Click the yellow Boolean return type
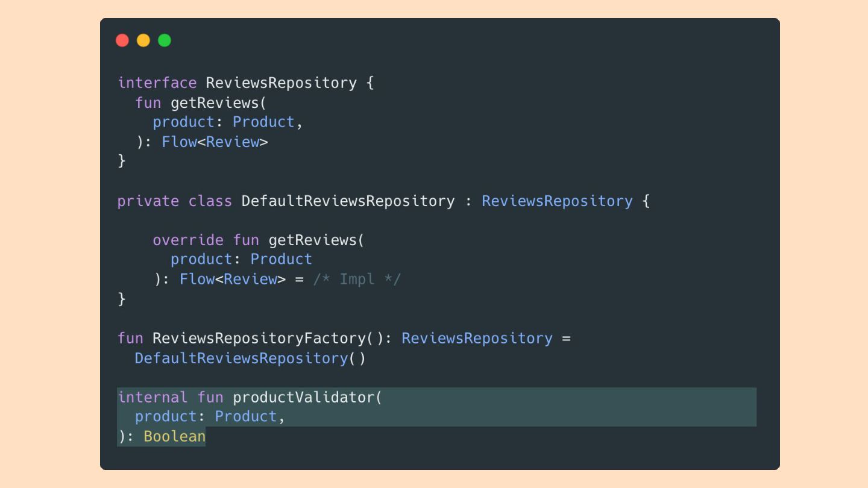Image resolution: width=868 pixels, height=488 pixels. click(174, 436)
